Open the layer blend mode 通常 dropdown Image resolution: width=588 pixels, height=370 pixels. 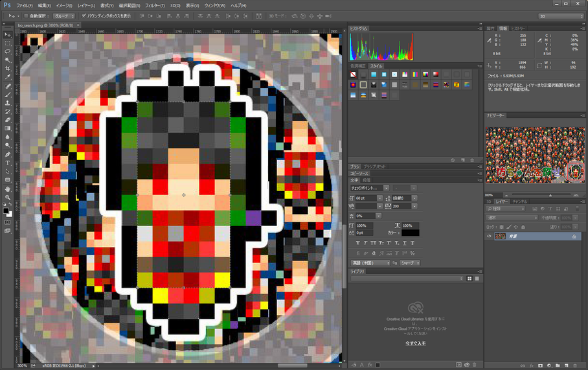coord(512,218)
